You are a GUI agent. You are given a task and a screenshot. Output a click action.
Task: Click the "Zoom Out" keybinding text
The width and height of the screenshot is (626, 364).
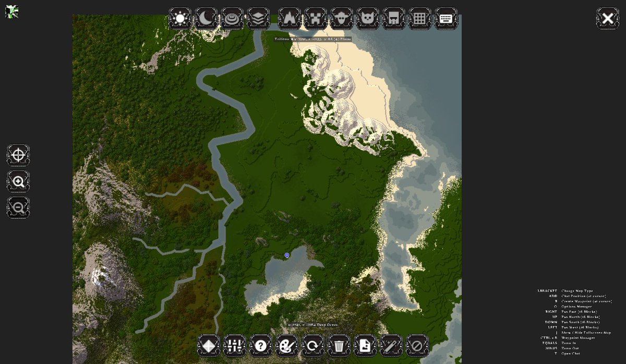570,348
